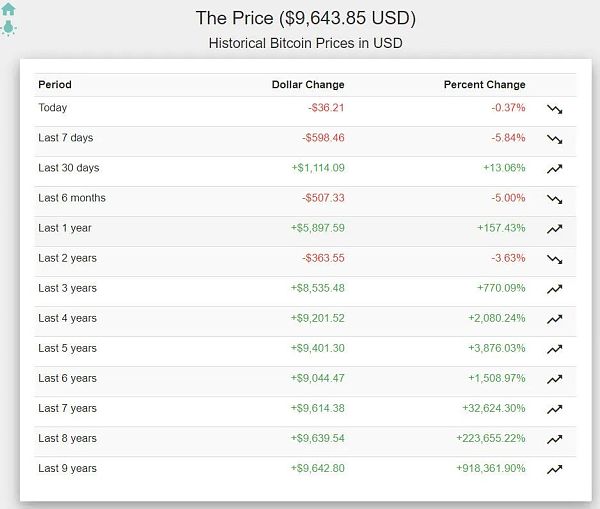The height and width of the screenshot is (509, 600).
Task: Click the uptrend icon for Last 1 year
Action: pyautogui.click(x=555, y=229)
